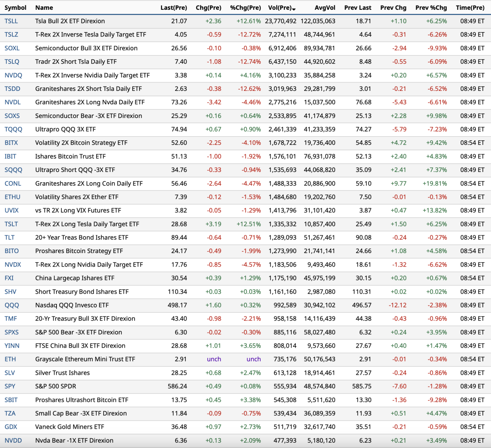Image resolution: width=491 pixels, height=448 pixels.
Task: Click the QQQ symbol link
Action: click(x=11, y=305)
